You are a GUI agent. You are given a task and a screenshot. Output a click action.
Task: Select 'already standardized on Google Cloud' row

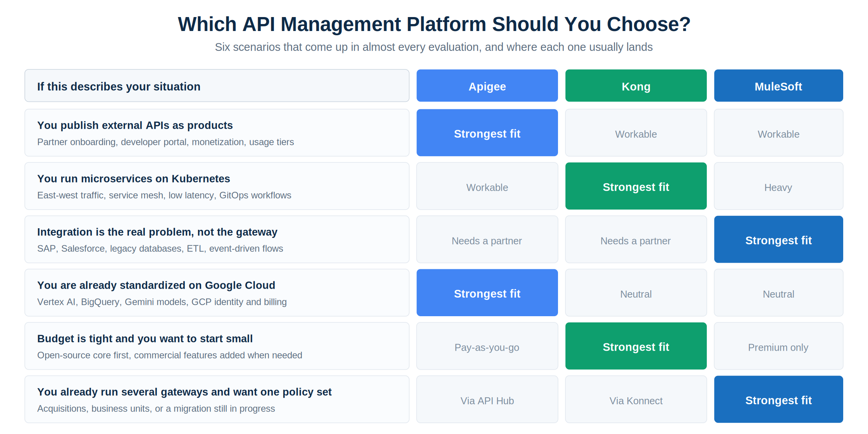(x=217, y=293)
